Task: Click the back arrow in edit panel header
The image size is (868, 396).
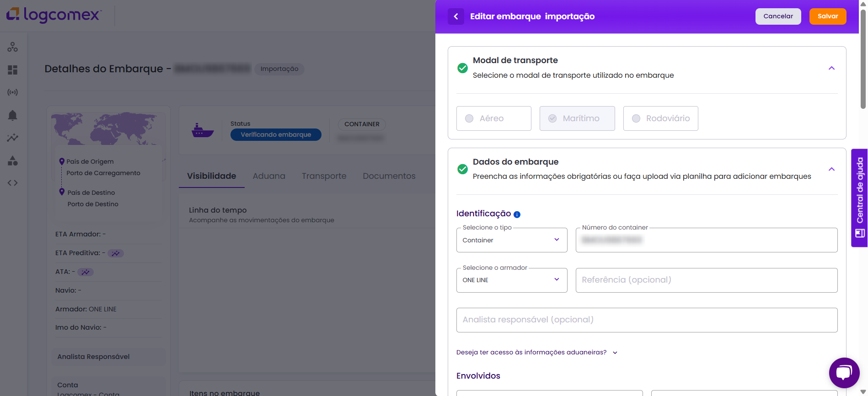Action: 455,16
